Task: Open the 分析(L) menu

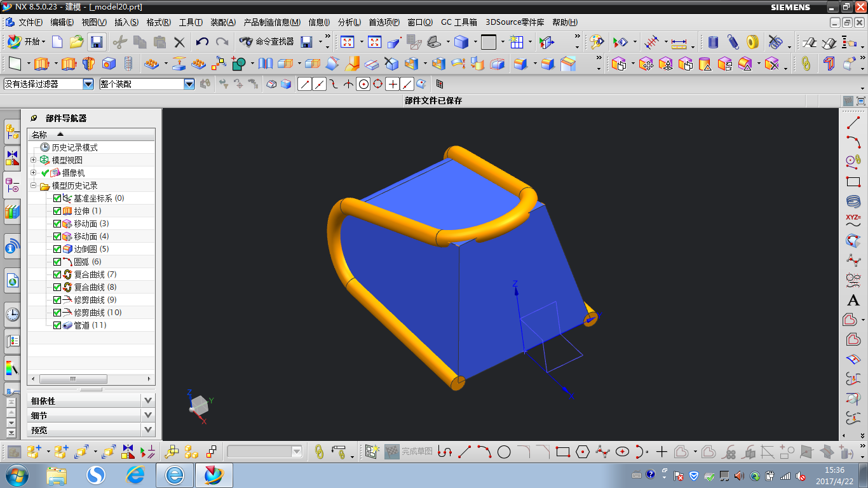Action: [350, 22]
